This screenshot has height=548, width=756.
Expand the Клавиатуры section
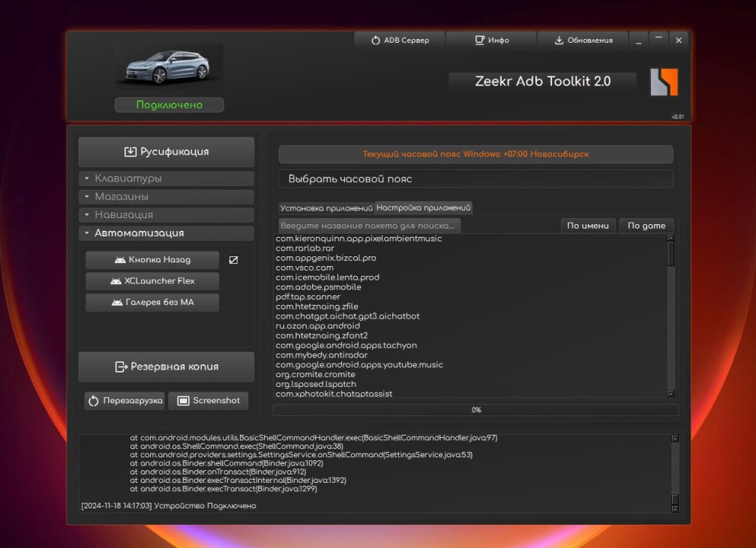(x=166, y=178)
